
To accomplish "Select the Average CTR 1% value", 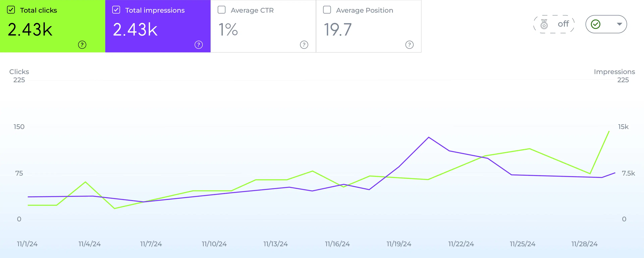I will tap(228, 30).
